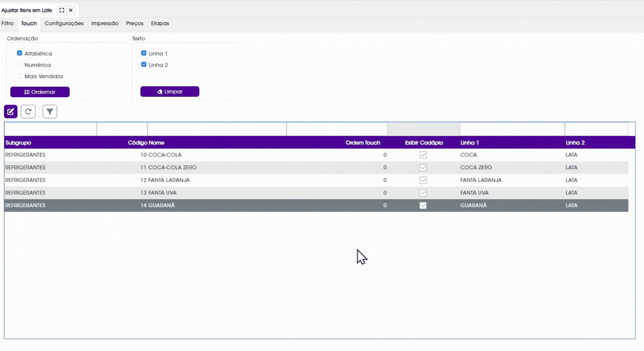This screenshot has height=351, width=644.
Task: Click the Subgrupo column filter field
Action: coord(50,129)
